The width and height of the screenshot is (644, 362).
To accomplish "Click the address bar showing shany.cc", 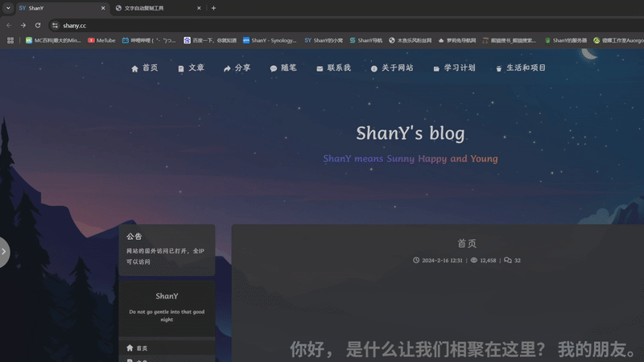I will click(x=242, y=25).
